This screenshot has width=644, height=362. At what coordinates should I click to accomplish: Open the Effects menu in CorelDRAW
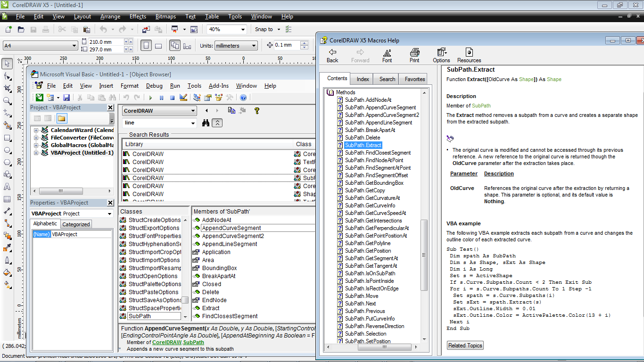click(x=138, y=16)
